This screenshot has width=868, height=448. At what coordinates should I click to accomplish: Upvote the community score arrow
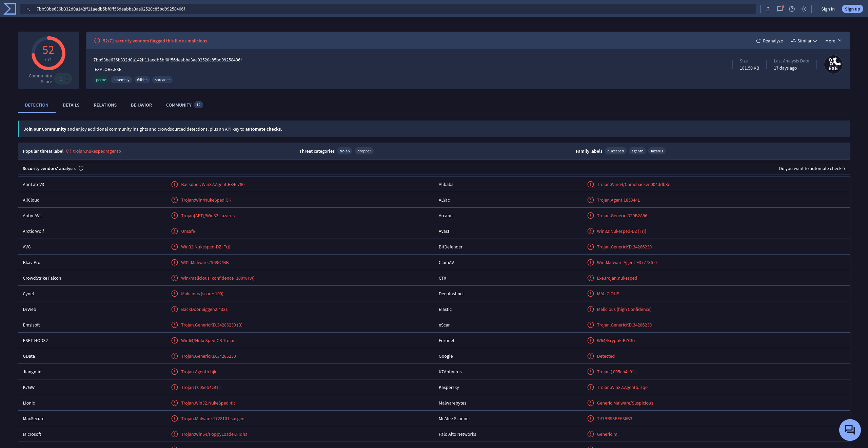67,76
